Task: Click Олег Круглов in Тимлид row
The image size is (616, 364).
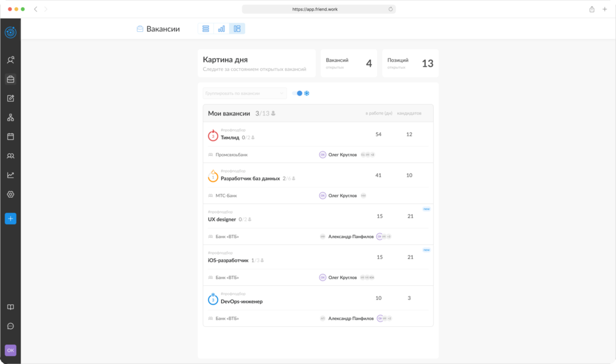Action: tap(342, 154)
